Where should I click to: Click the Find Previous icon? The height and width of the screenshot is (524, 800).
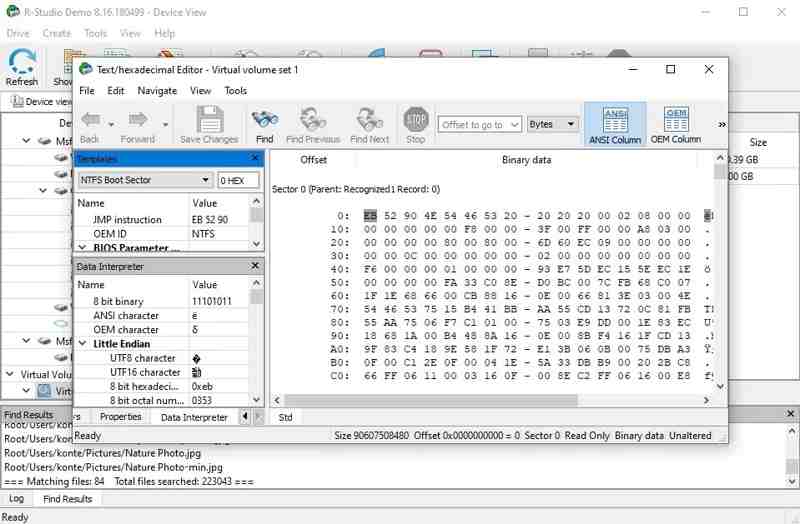tap(313, 120)
